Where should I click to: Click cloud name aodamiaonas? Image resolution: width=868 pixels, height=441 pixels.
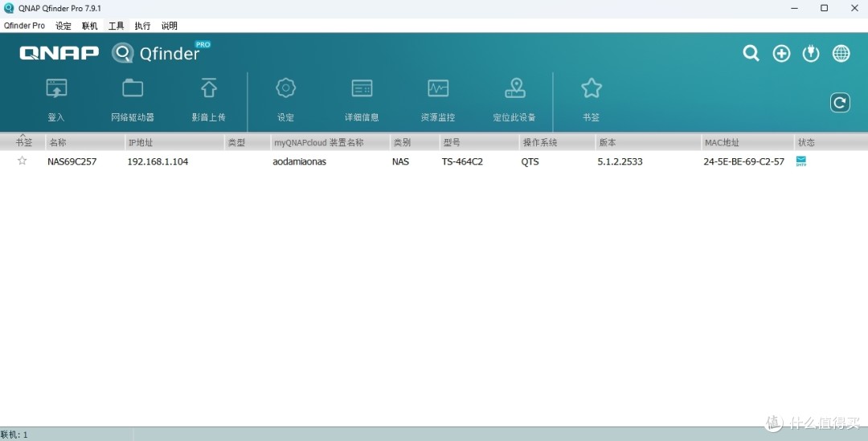(300, 161)
